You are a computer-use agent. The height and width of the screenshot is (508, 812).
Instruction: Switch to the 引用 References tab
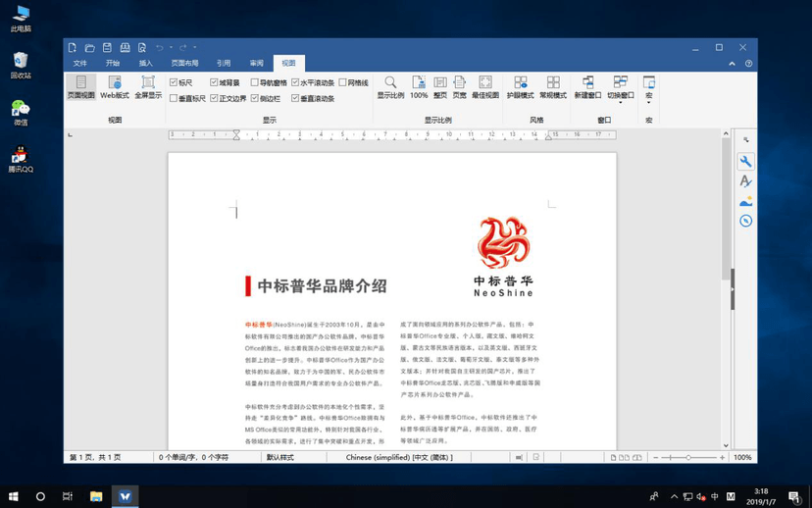coord(224,63)
